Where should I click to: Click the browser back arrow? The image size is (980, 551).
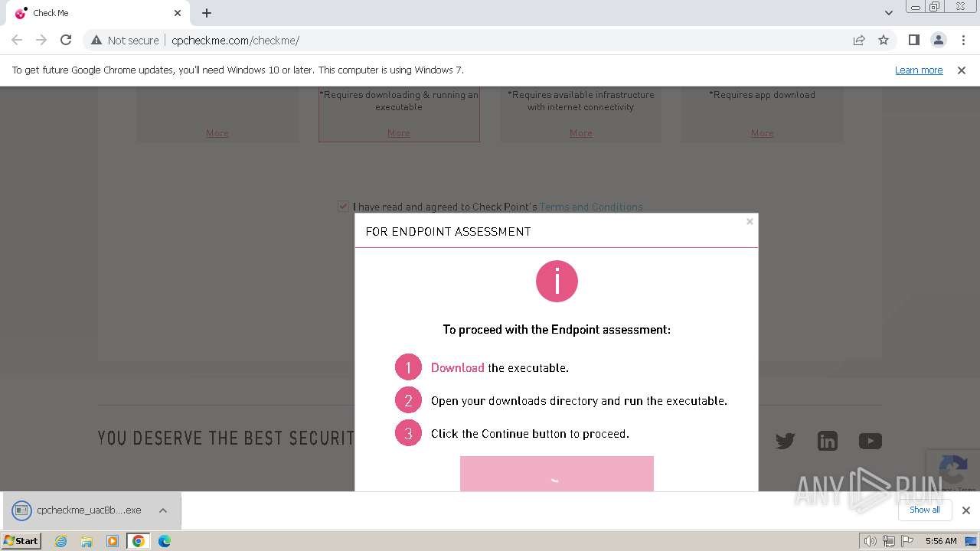(17, 40)
